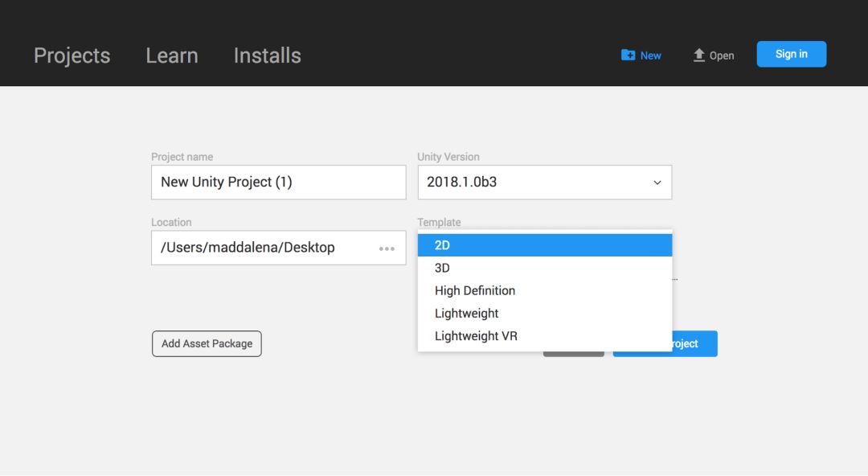The width and height of the screenshot is (868, 476).
Task: Click the Add Asset Package button
Action: coord(207,343)
